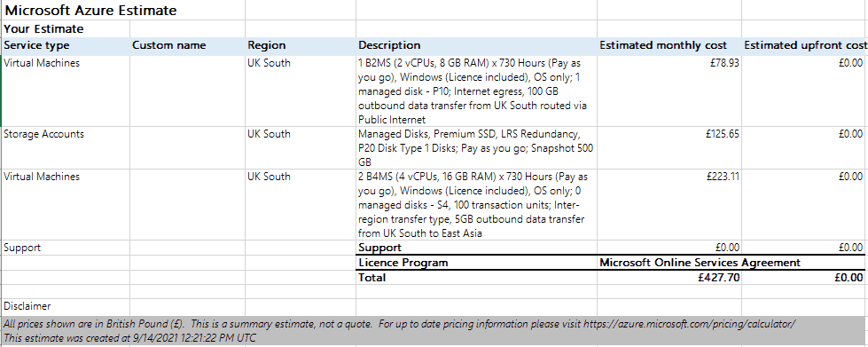Screen dimensions: 868x347
Task: Select the B4MS virtual machine description cell
Action: [476, 204]
